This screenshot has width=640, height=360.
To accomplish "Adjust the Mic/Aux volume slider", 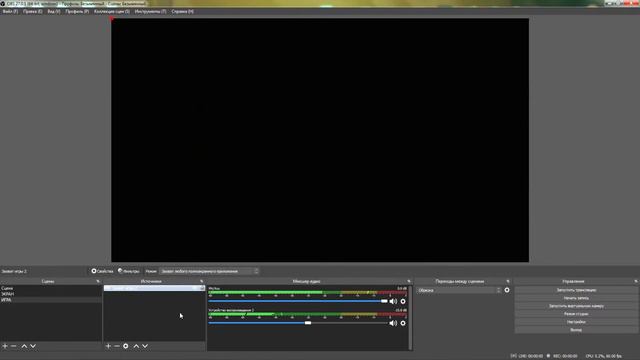I will pyautogui.click(x=384, y=301).
